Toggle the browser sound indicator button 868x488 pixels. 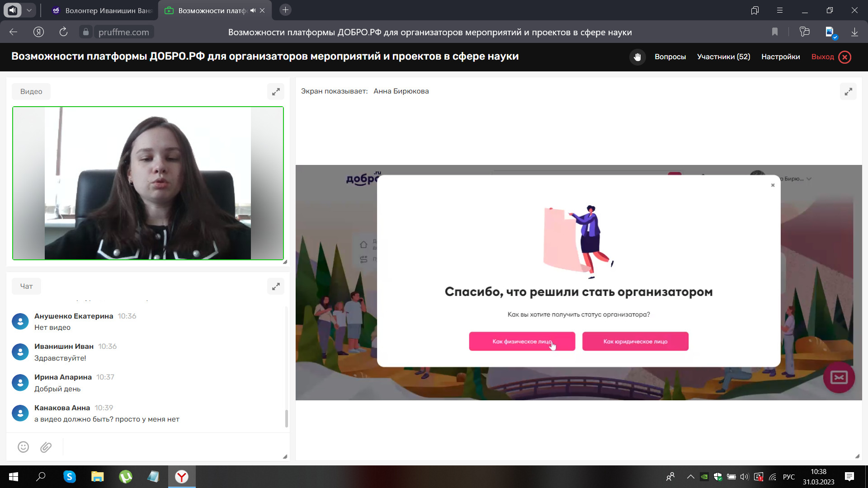pos(13,10)
